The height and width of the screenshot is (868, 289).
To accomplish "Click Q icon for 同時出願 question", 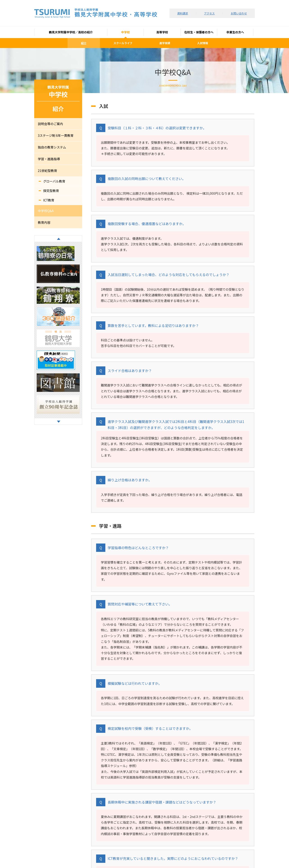I will point(100,179).
